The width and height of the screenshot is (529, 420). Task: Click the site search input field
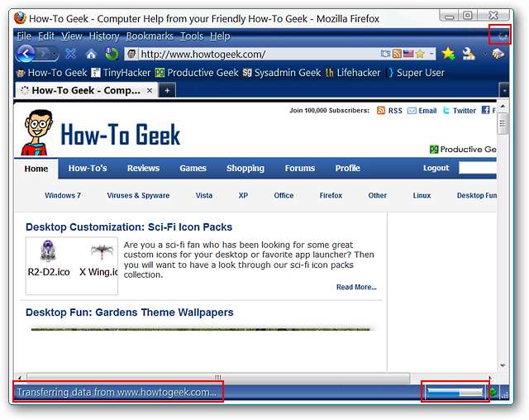click(478, 168)
